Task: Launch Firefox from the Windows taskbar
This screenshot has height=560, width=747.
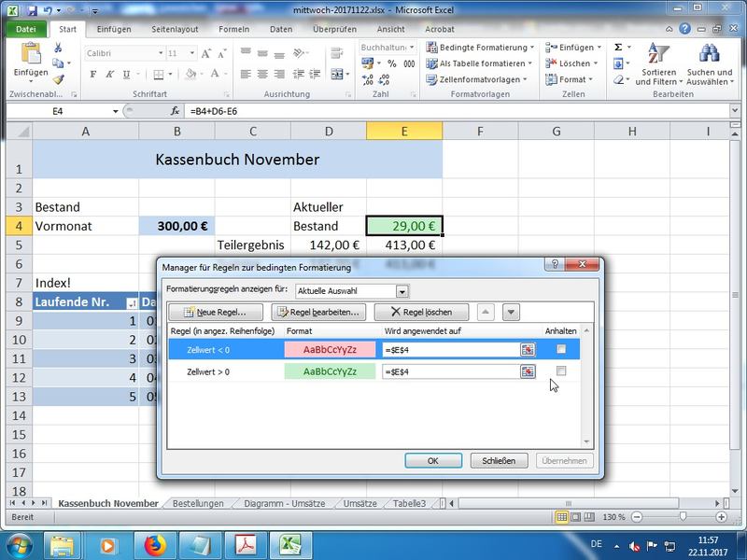Action: (x=152, y=544)
